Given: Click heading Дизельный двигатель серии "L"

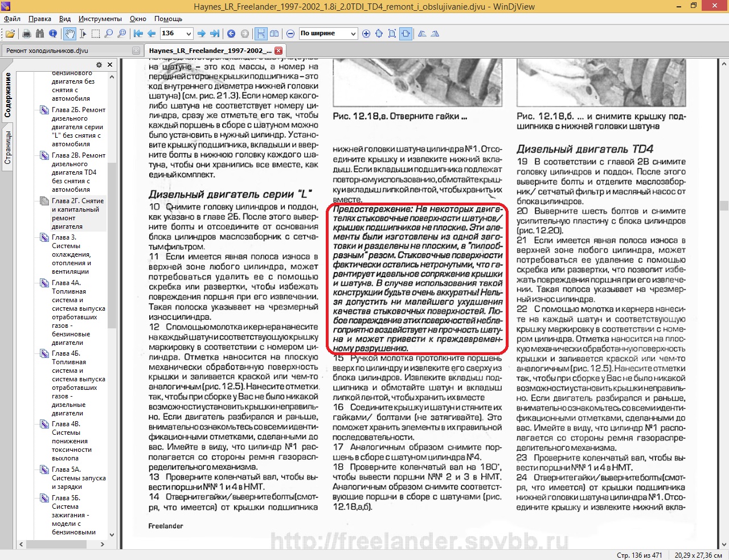Looking at the screenshot, I should [x=231, y=194].
